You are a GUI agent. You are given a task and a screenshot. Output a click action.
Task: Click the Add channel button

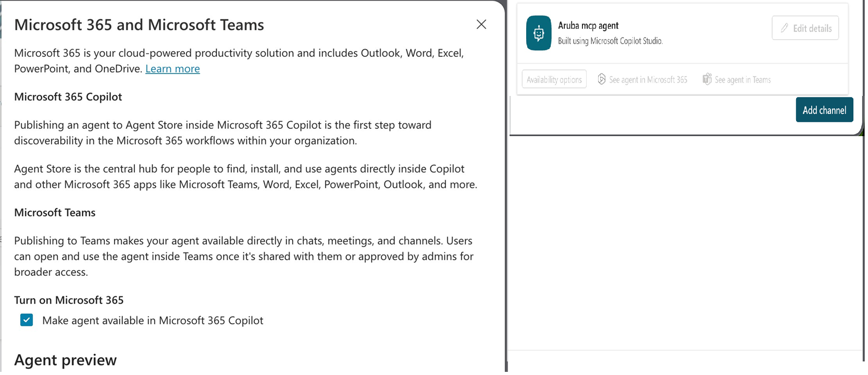824,110
